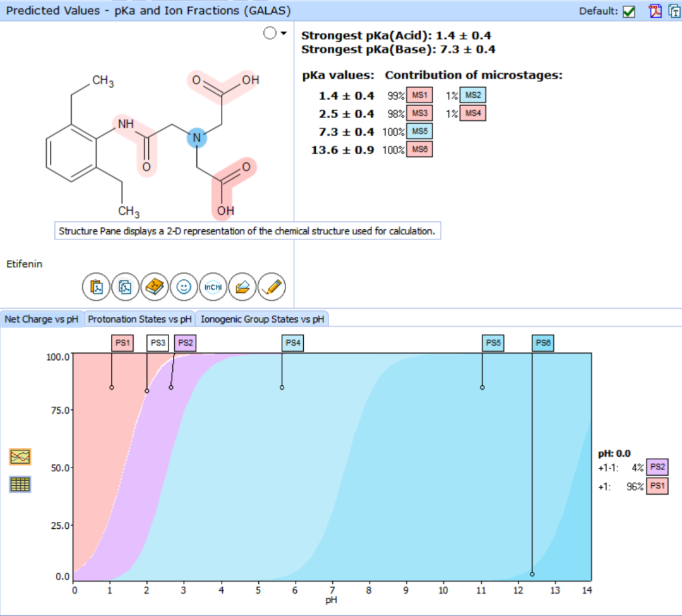This screenshot has width=682, height=616.
Task: Toggle the Default checkbox
Action: click(628, 11)
